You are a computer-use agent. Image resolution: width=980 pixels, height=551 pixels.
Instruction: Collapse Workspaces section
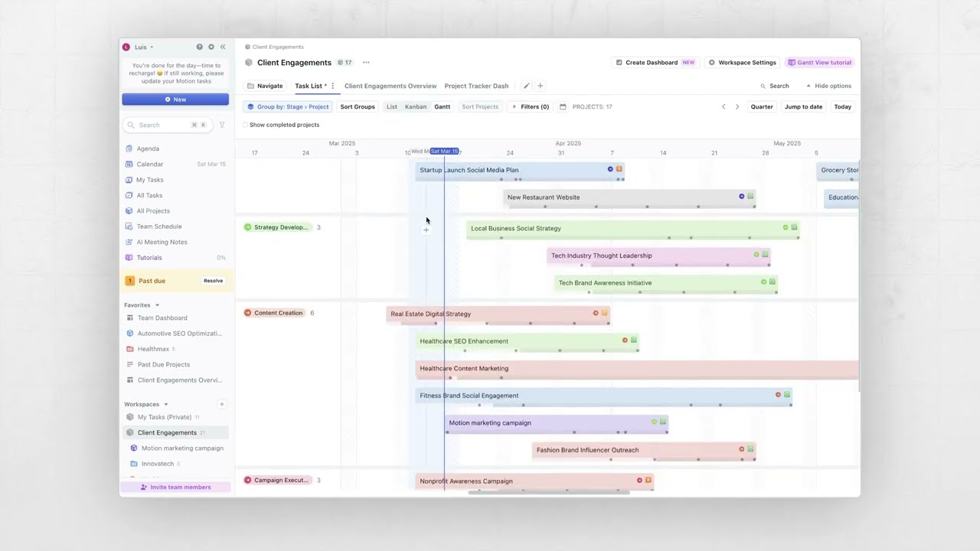coord(165,404)
